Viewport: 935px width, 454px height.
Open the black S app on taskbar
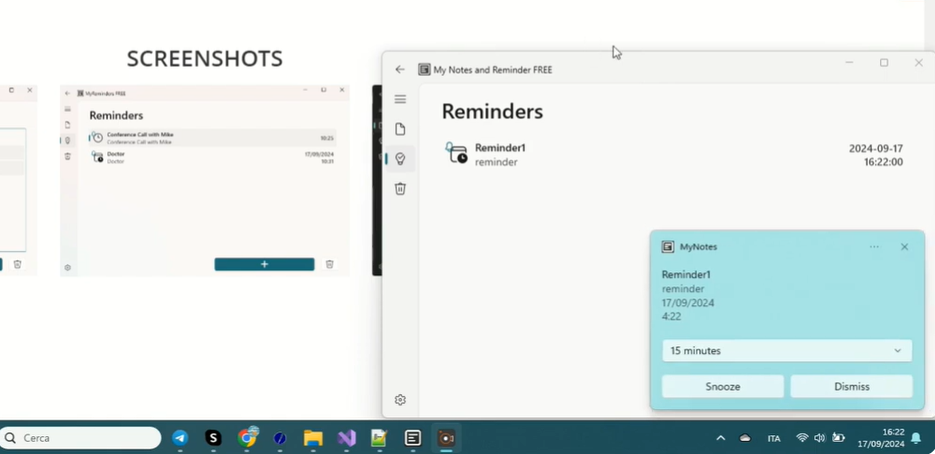[x=213, y=438]
